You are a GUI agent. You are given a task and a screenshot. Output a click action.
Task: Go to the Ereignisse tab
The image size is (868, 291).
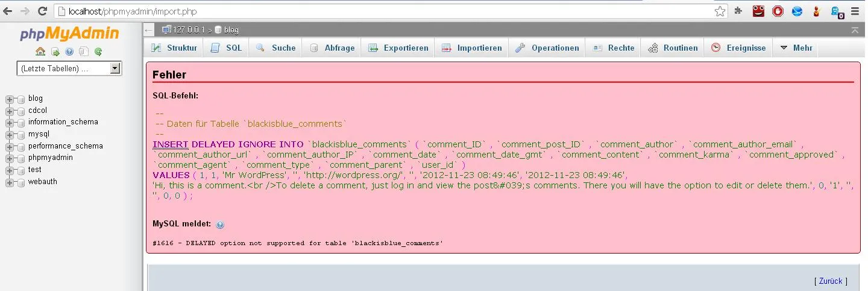click(738, 48)
